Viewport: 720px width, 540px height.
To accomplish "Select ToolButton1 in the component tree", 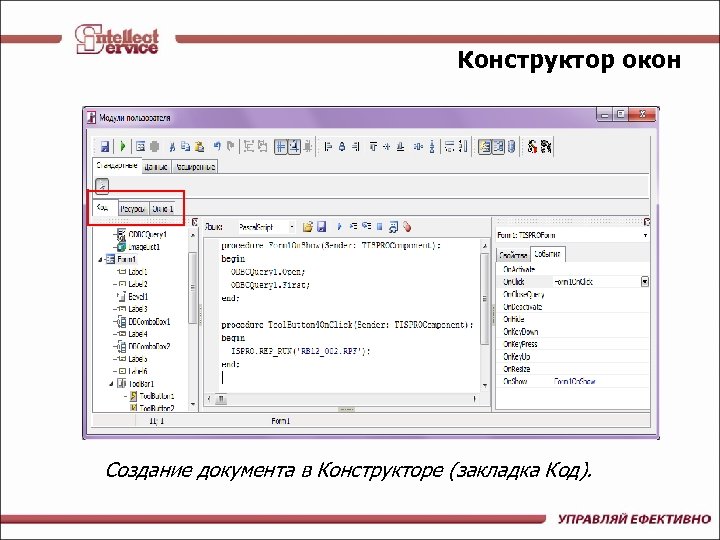I will (x=157, y=396).
